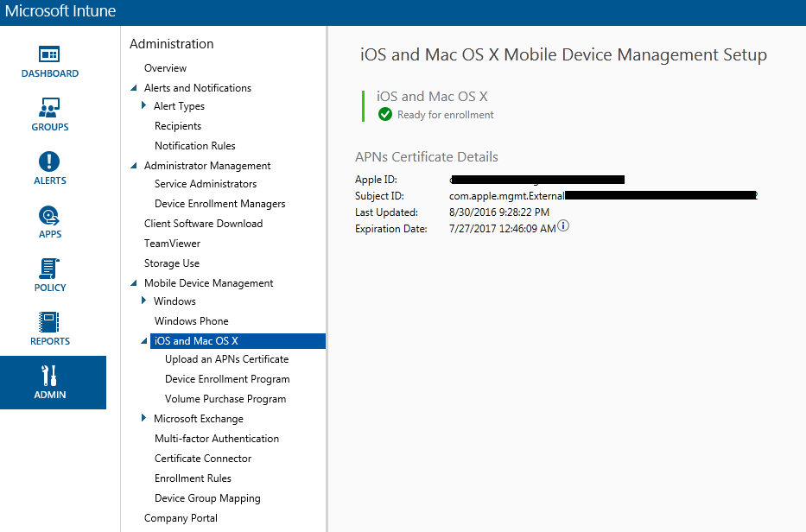Collapse the Mobile Device Management node
This screenshot has width=806, height=532.
(134, 283)
